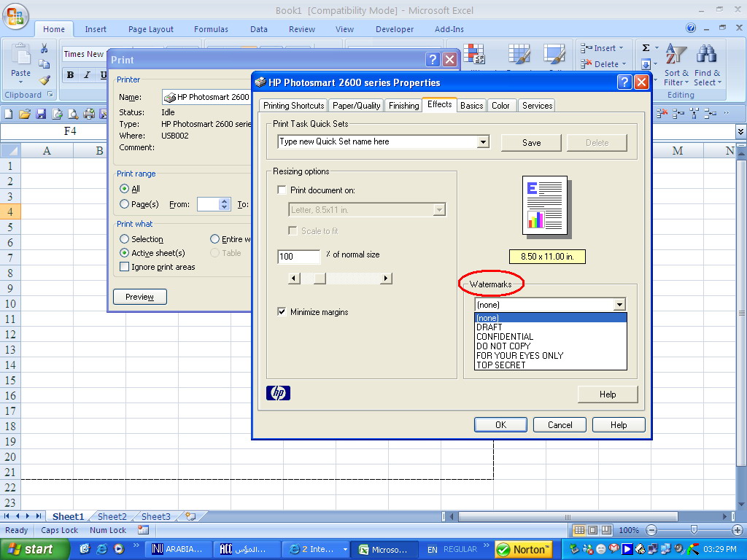747x560 pixels.
Task: Click the Insert Worksheet tab icon
Action: [190, 516]
